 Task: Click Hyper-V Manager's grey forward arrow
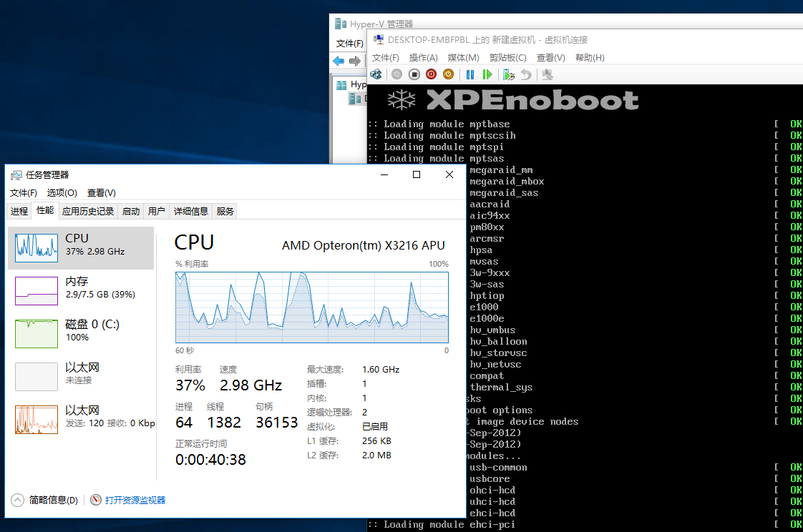355,61
